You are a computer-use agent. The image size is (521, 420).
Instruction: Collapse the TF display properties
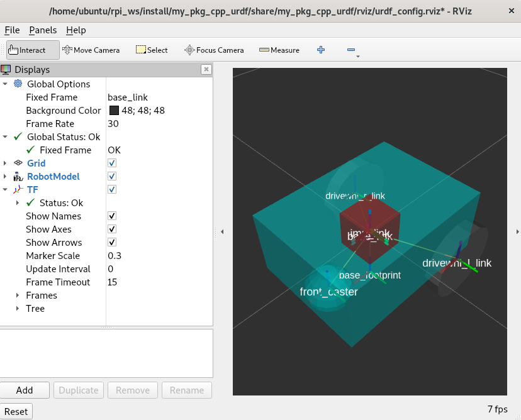point(5,190)
